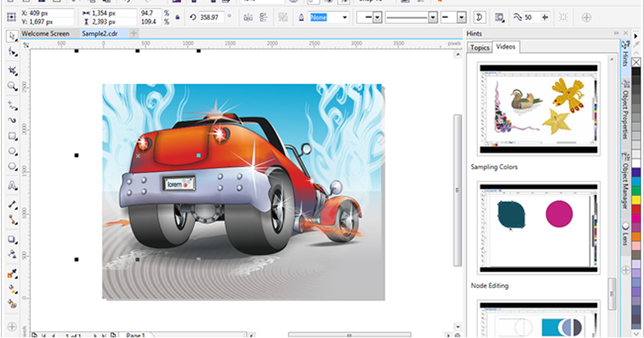The height and width of the screenshot is (338, 644).
Task: Open the line style dropdown
Action: pos(433,17)
